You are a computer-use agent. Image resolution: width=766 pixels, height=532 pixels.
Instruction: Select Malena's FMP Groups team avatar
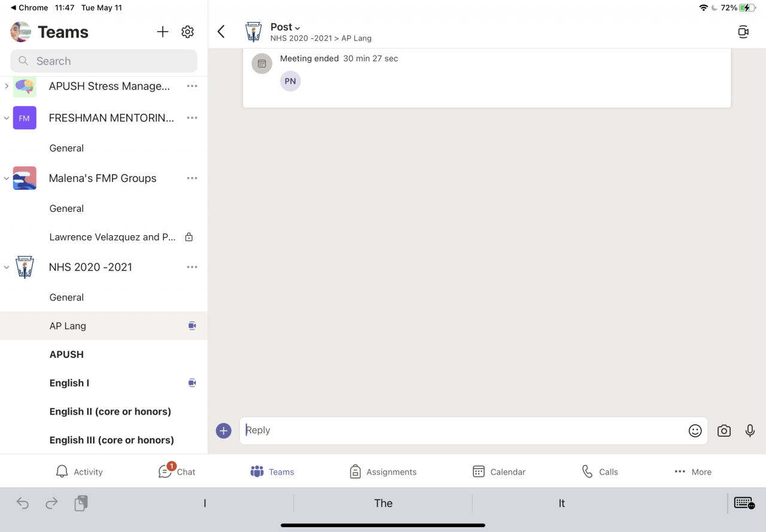(25, 178)
